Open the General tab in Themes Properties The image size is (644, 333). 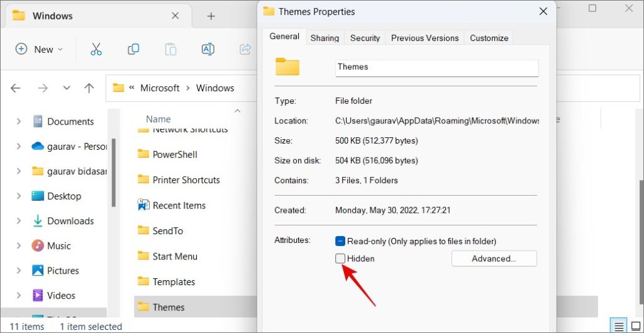coord(284,37)
